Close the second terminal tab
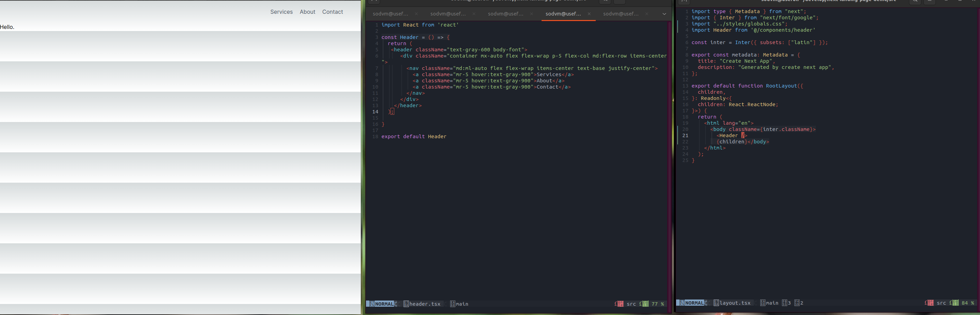The height and width of the screenshot is (315, 980). click(x=474, y=14)
